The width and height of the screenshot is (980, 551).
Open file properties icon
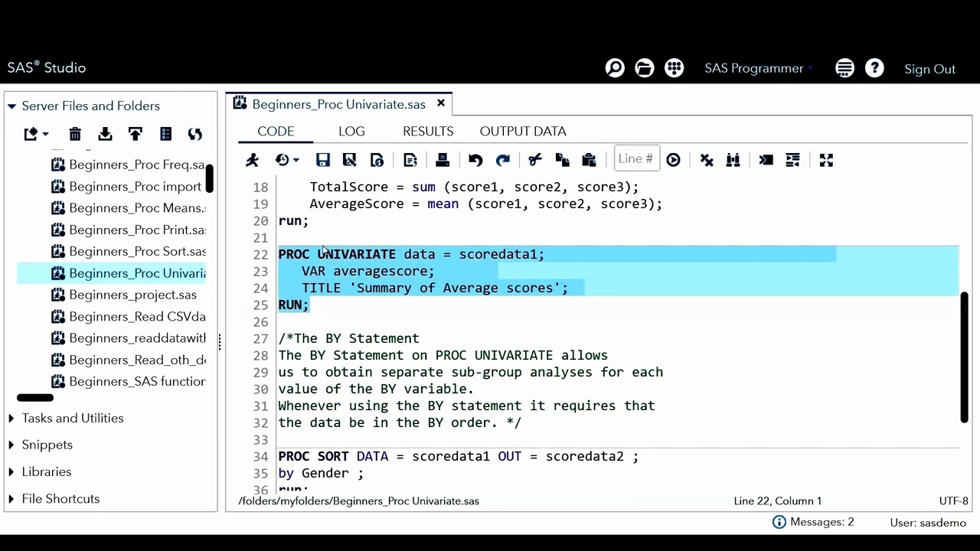point(165,134)
